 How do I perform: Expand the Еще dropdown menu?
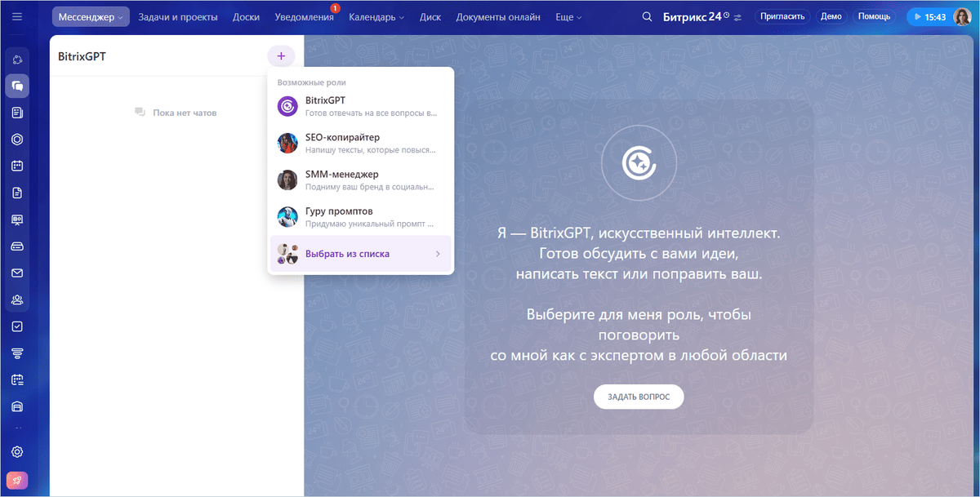(x=568, y=16)
